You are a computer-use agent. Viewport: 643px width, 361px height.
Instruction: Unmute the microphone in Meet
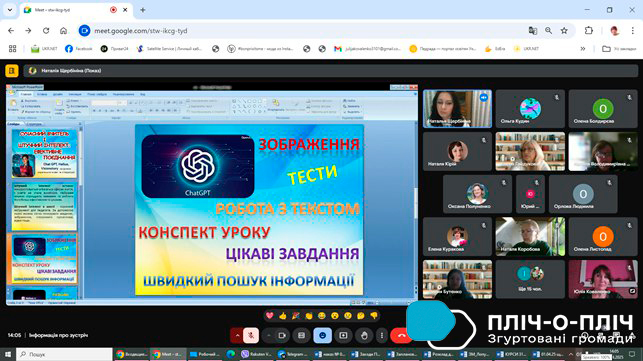coord(251,336)
